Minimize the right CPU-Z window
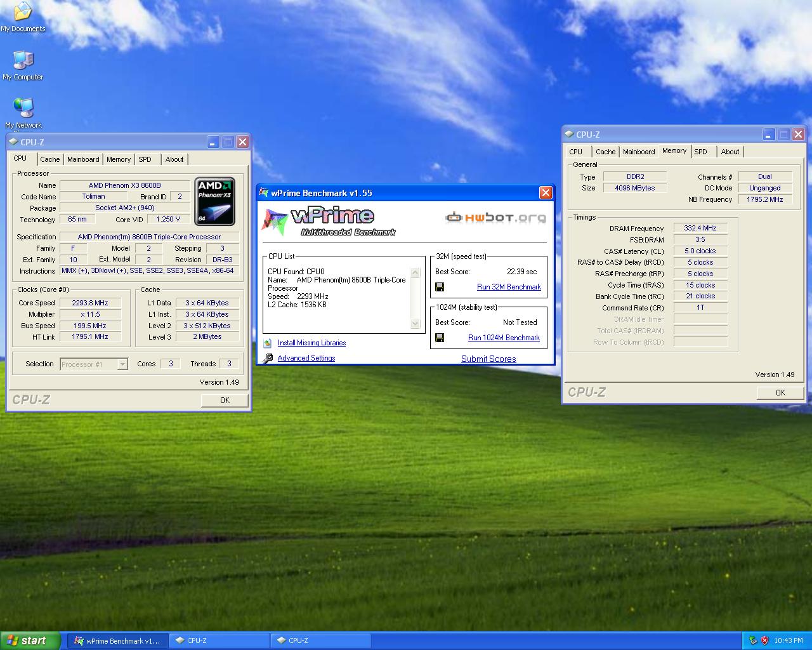 [769, 135]
